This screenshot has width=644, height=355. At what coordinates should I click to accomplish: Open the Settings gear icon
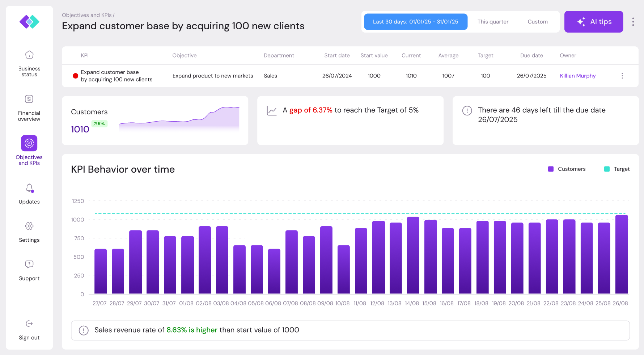[29, 226]
